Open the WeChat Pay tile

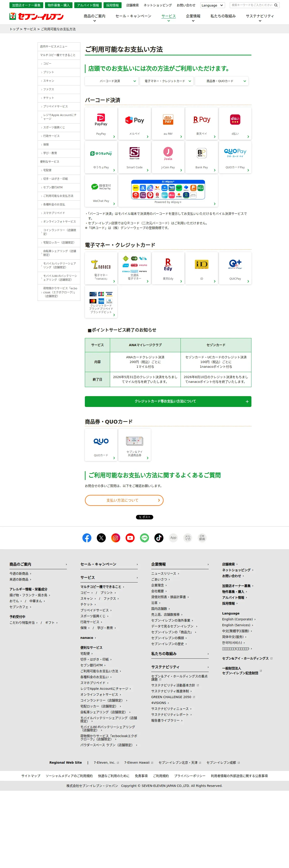[101, 191]
